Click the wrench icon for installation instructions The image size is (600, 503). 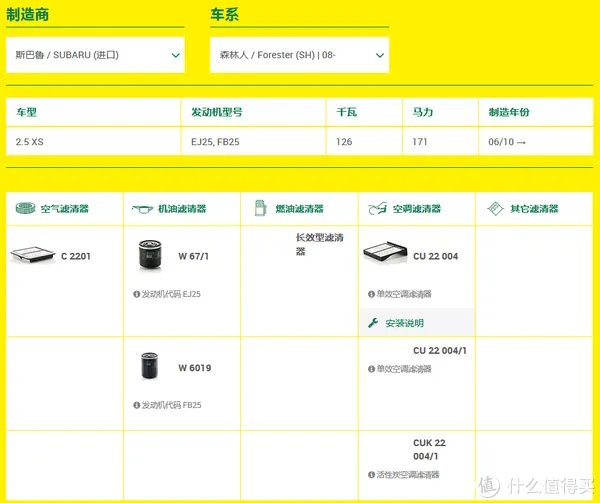[373, 323]
